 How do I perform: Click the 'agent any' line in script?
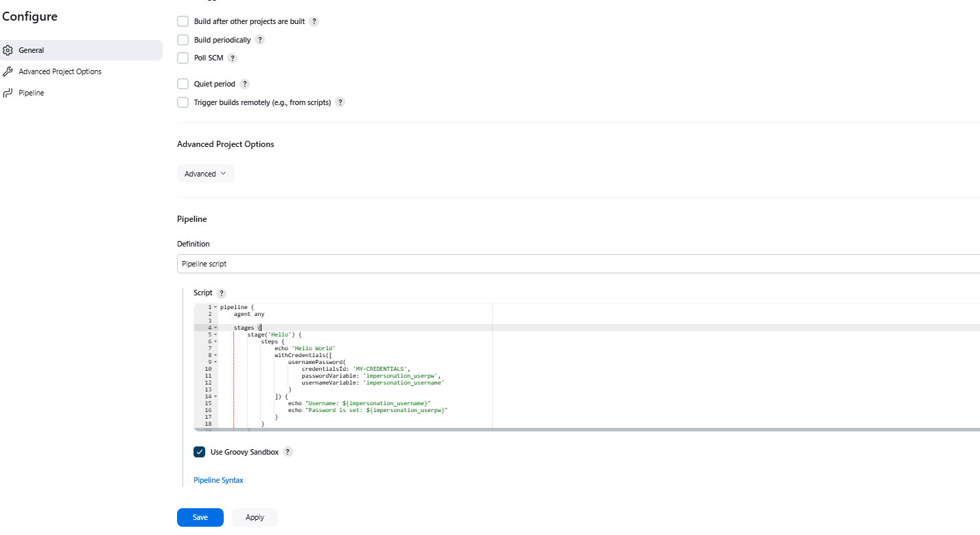249,314
